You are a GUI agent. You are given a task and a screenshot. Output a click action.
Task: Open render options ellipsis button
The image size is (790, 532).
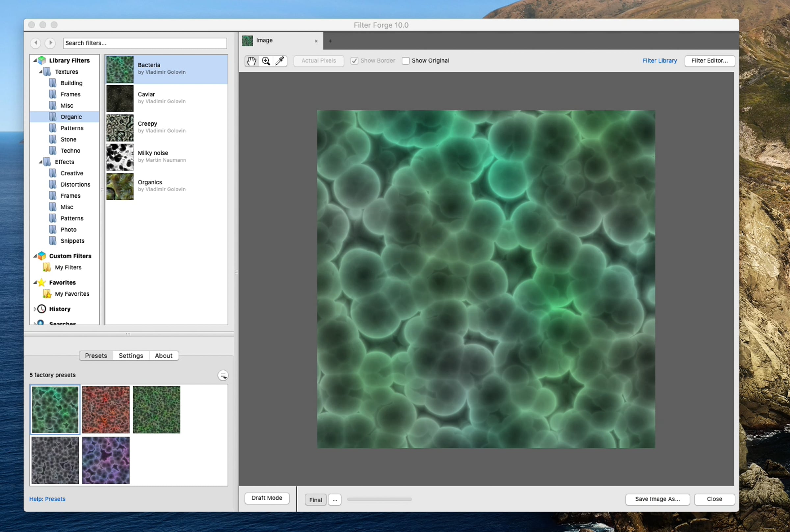coord(335,500)
